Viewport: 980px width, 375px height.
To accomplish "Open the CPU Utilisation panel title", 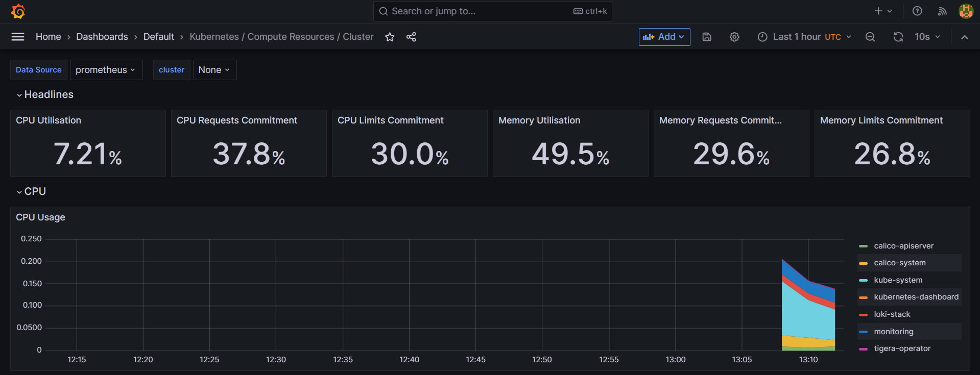I will (49, 120).
